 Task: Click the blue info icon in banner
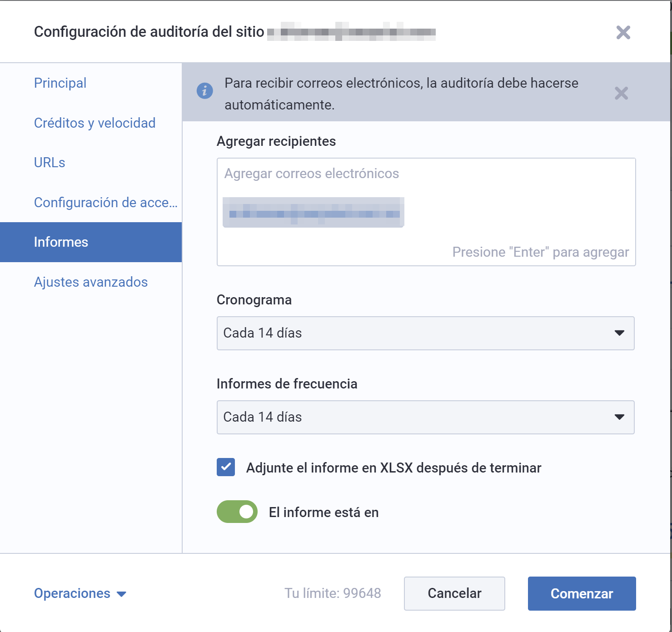[x=204, y=91]
